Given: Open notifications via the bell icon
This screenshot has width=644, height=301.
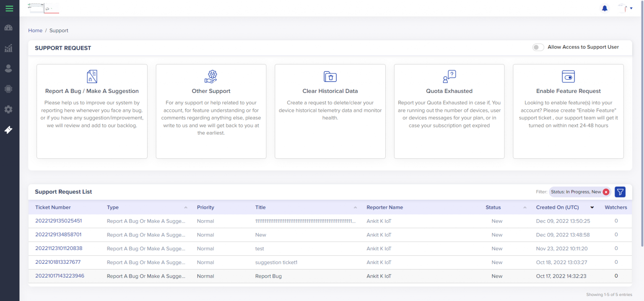Looking at the screenshot, I should [x=604, y=8].
